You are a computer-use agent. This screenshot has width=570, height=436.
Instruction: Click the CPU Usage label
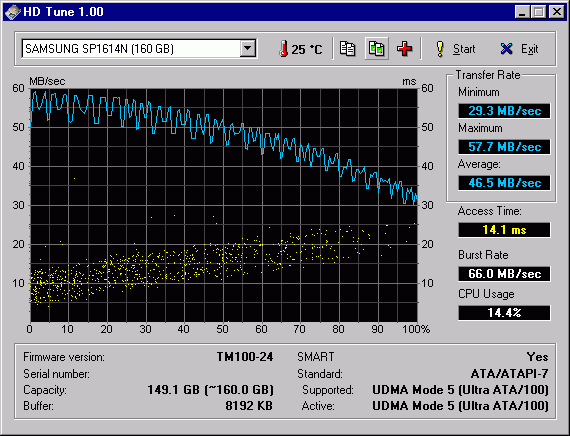[486, 294]
